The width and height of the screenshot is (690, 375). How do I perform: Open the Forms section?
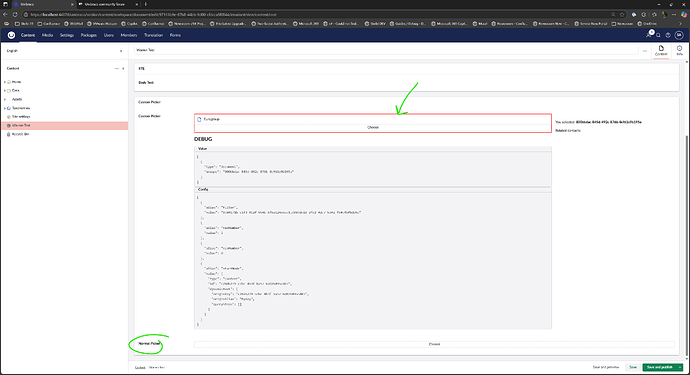(175, 35)
